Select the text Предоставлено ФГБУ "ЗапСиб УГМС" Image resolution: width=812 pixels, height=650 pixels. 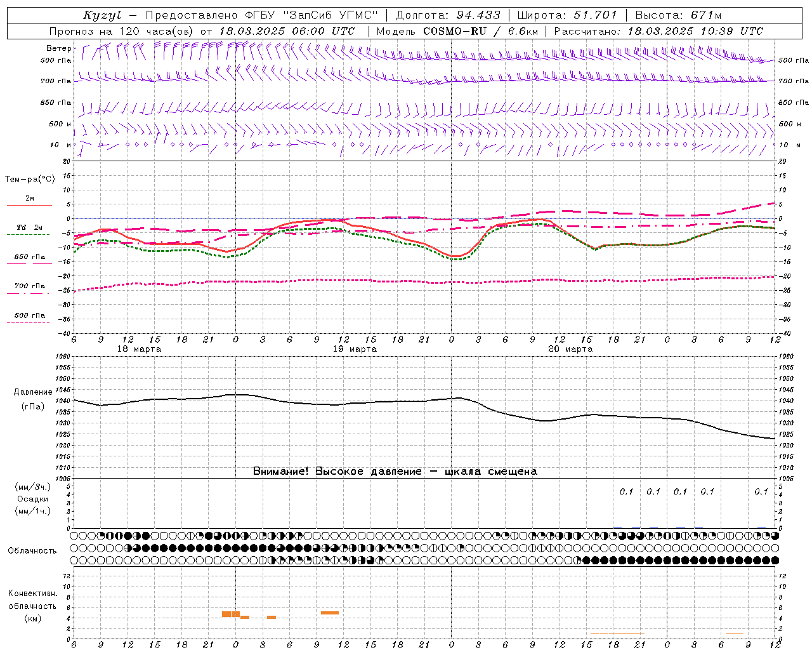pyautogui.click(x=262, y=15)
